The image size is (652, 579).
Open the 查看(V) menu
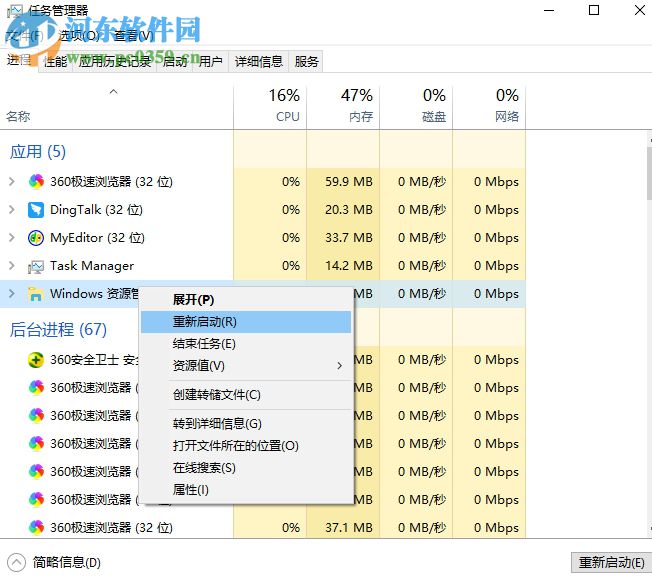tap(133, 36)
